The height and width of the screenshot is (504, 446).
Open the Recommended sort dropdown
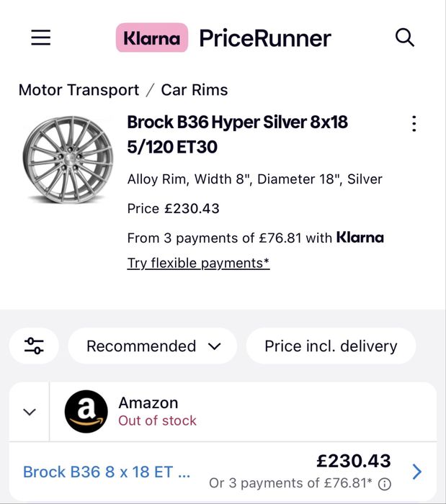[153, 346]
